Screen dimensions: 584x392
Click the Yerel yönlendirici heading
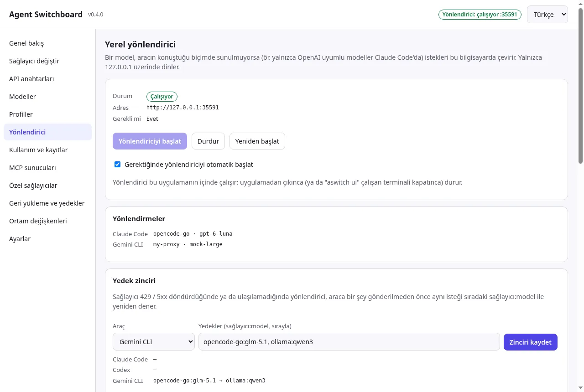point(140,44)
